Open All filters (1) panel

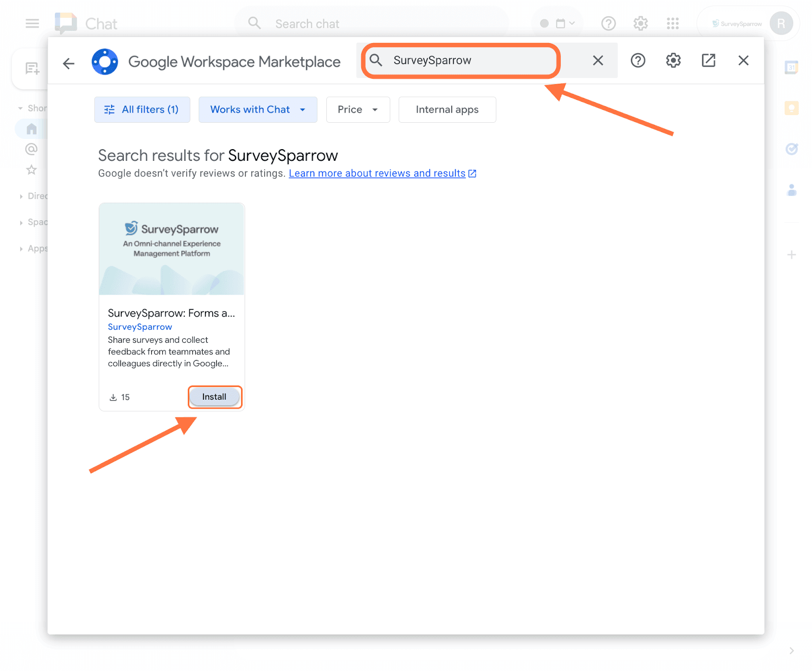coord(142,110)
